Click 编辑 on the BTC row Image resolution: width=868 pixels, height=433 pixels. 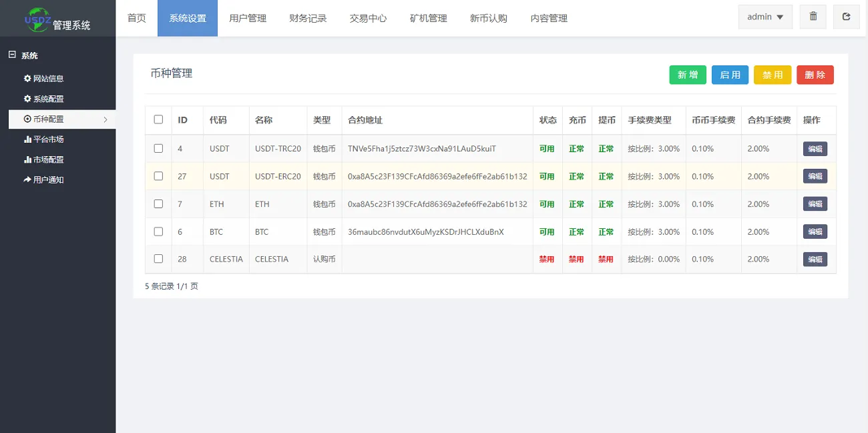[x=815, y=231]
